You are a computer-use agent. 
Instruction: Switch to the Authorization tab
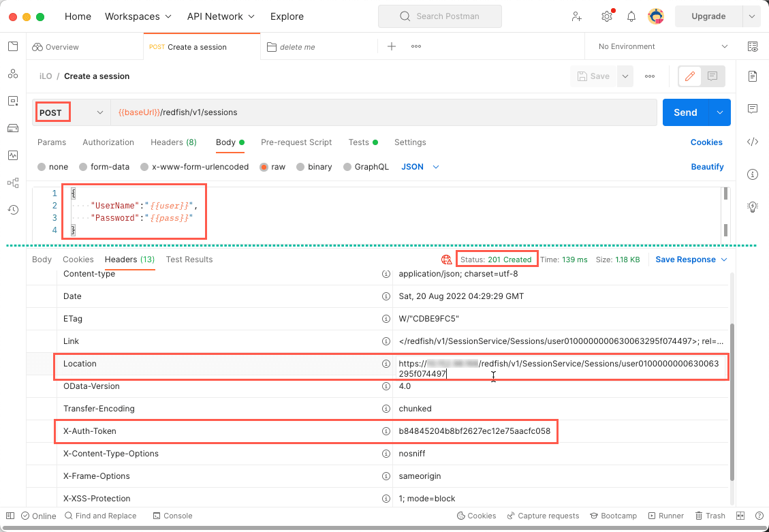(108, 142)
